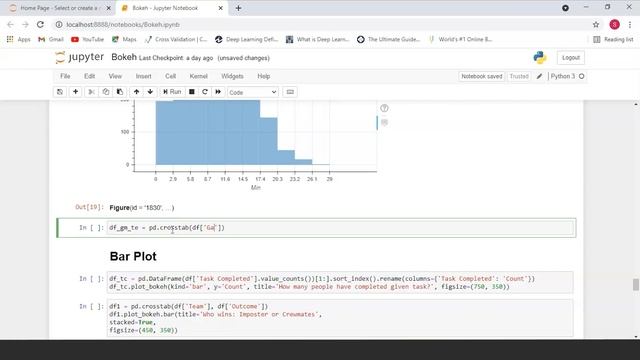Open the Maps bookmark

pyautogui.click(x=124, y=39)
